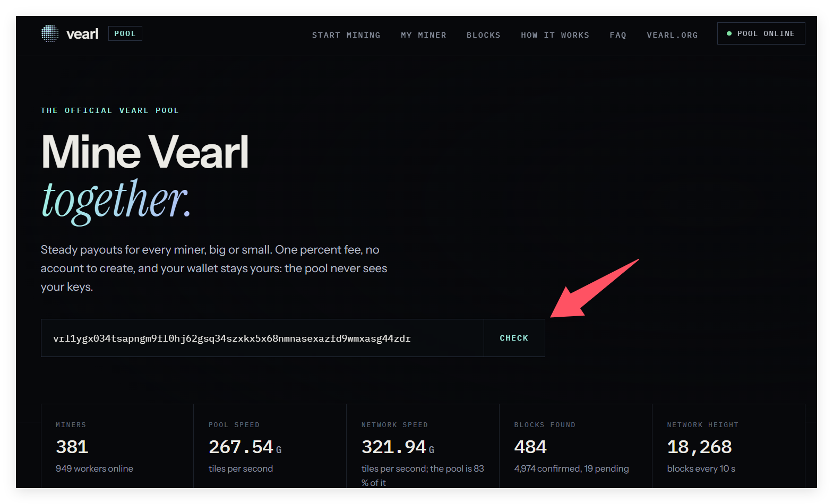
Task: Click the vearl wordmark in the header
Action: [x=82, y=34]
